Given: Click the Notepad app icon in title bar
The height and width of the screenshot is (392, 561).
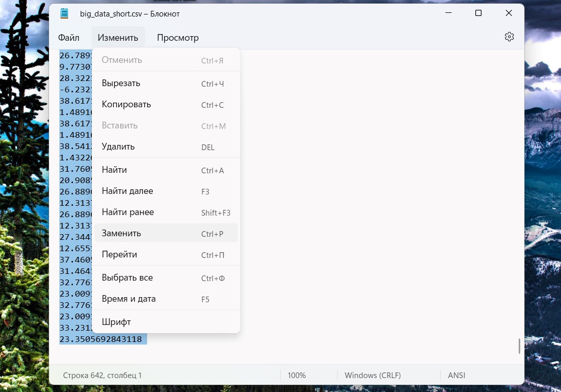Looking at the screenshot, I should (65, 13).
